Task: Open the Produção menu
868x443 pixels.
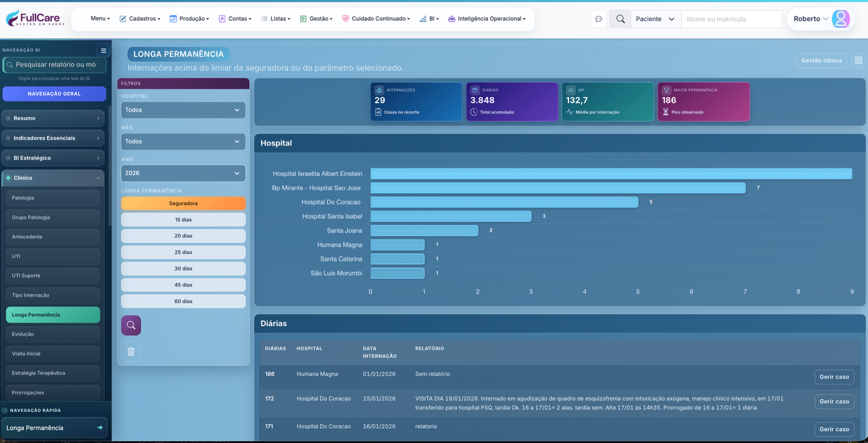Action: [x=189, y=18]
